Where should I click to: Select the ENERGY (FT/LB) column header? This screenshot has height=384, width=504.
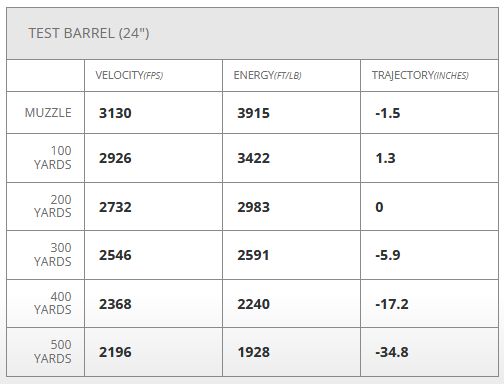(267, 75)
